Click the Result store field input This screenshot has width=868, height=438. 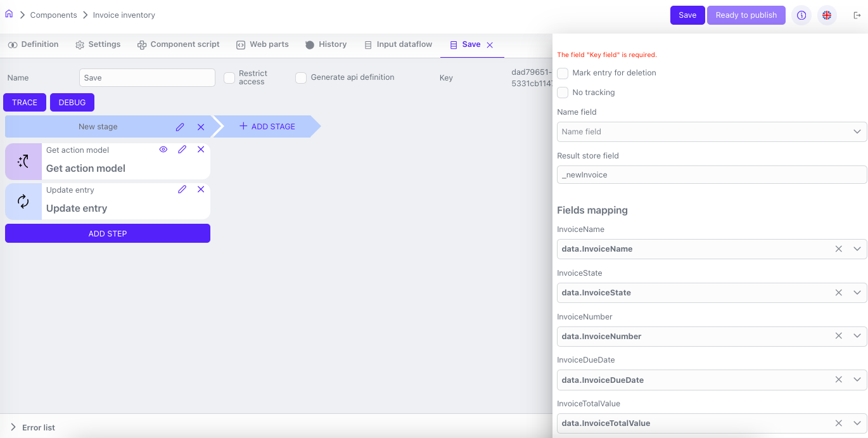[x=711, y=175]
